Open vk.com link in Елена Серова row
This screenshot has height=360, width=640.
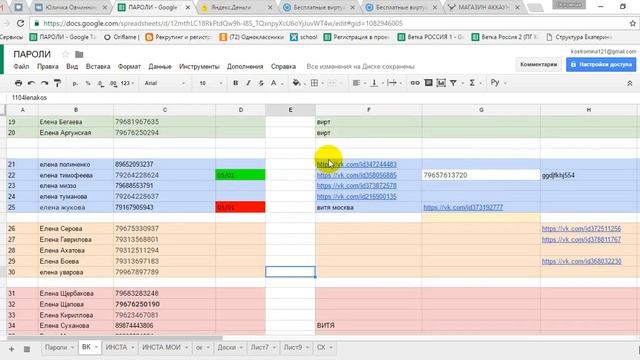point(581,229)
